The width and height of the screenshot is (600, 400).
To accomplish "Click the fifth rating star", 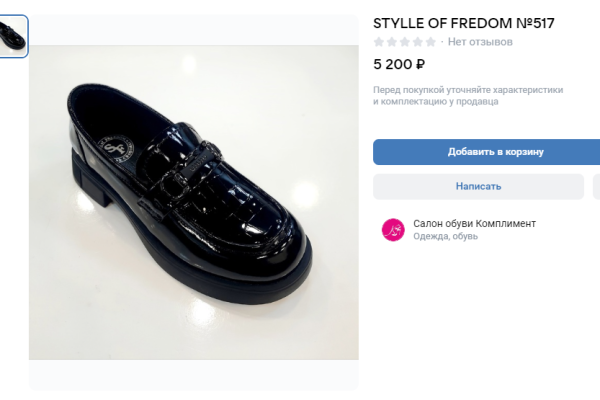I will (431, 42).
